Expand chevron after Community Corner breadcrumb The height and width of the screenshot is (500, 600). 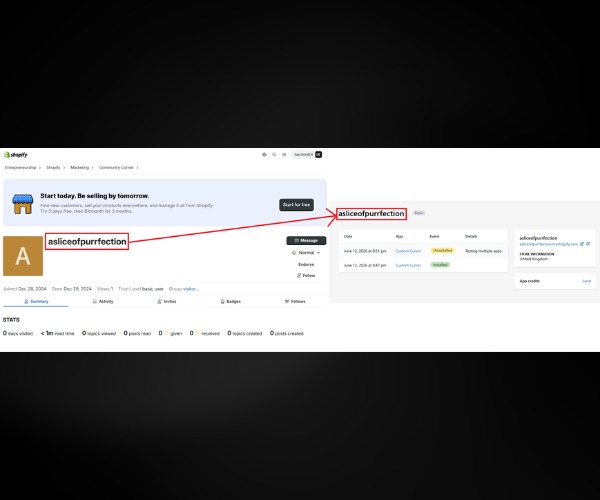(x=137, y=168)
